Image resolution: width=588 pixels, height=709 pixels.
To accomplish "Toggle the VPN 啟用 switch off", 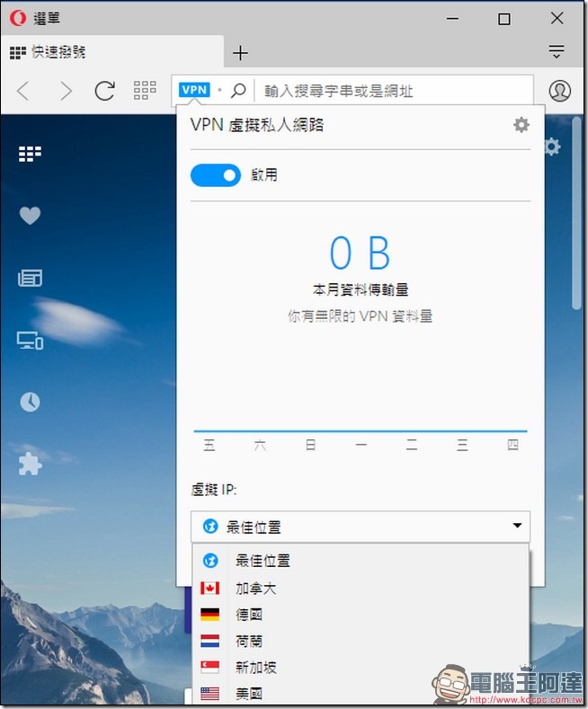I will tap(216, 175).
